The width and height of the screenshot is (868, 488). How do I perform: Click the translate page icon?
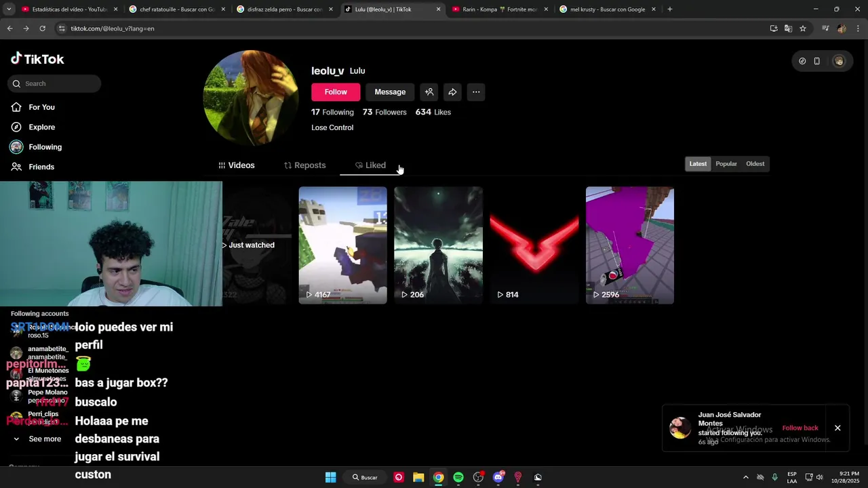click(x=788, y=28)
